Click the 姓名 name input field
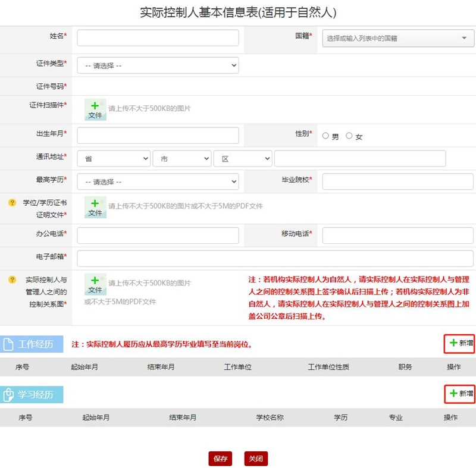 click(x=158, y=38)
